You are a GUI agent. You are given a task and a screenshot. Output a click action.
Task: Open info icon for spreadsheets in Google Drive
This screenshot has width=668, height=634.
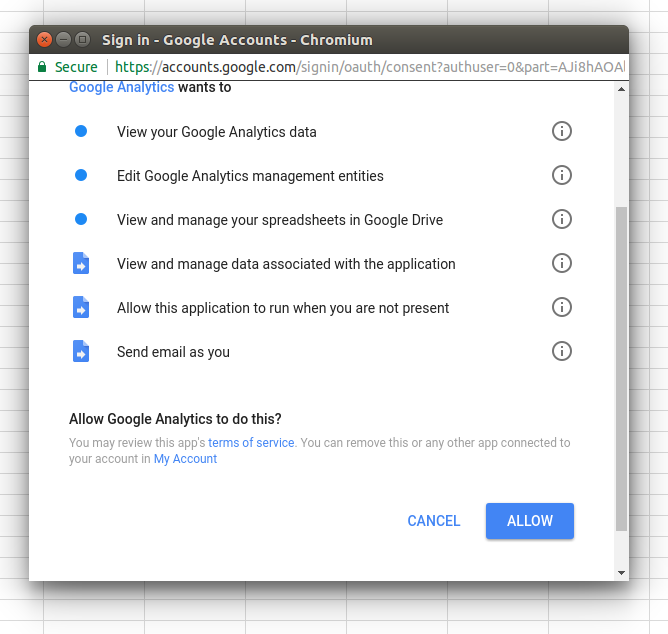coord(561,219)
